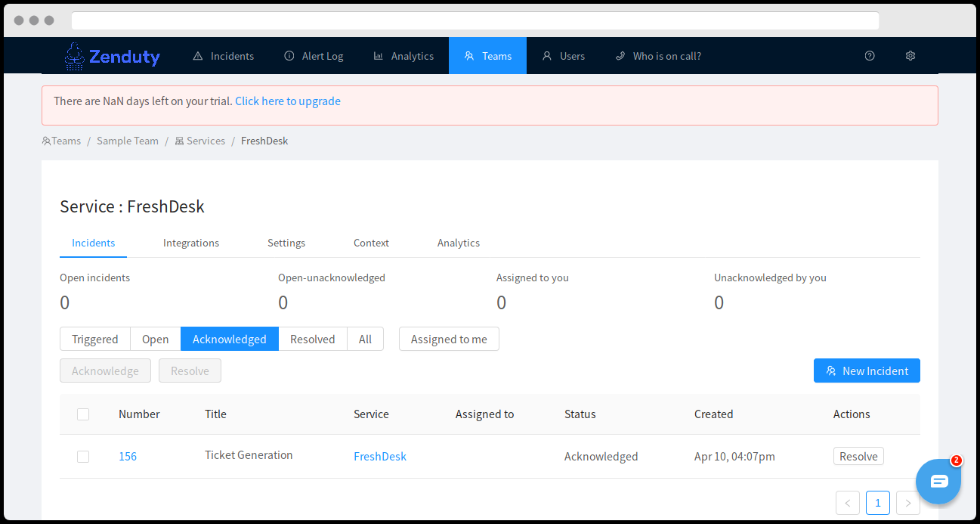This screenshot has height=524, width=980.
Task: Click the Apr 10, 04:07pm created cell
Action: 734,457
